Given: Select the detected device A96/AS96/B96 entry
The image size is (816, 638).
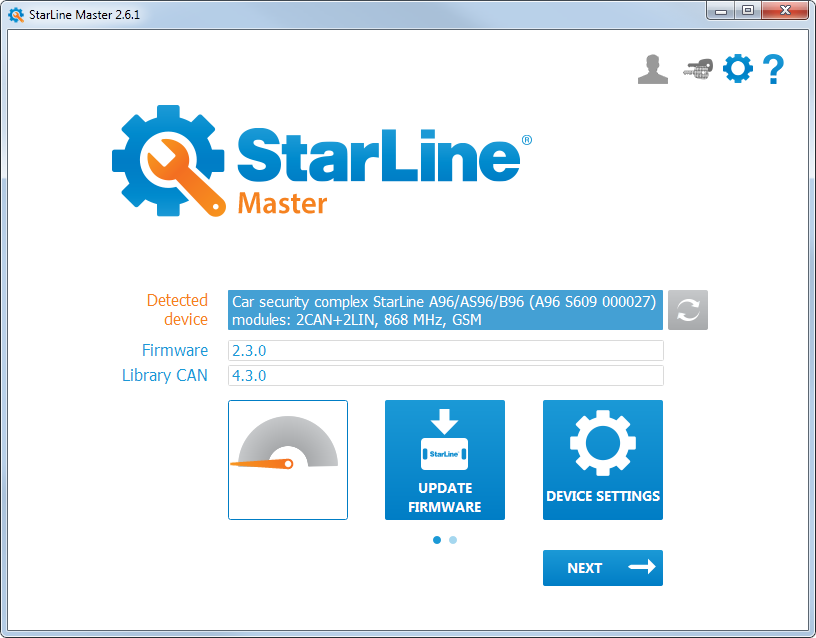Looking at the screenshot, I should (x=445, y=310).
